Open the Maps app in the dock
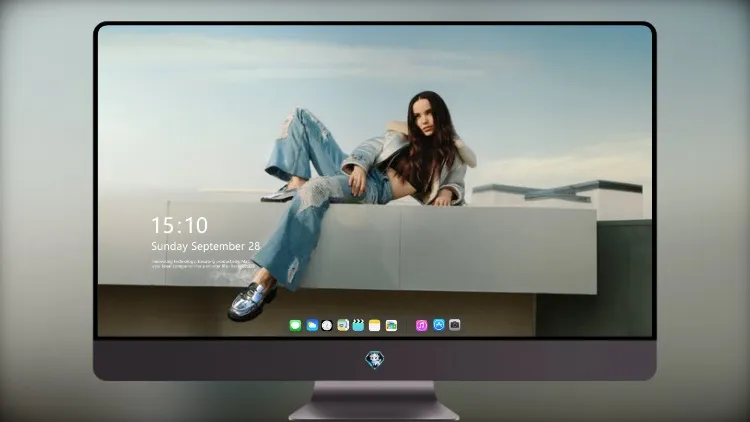Screen dimensions: 750x422 click(x=343, y=325)
